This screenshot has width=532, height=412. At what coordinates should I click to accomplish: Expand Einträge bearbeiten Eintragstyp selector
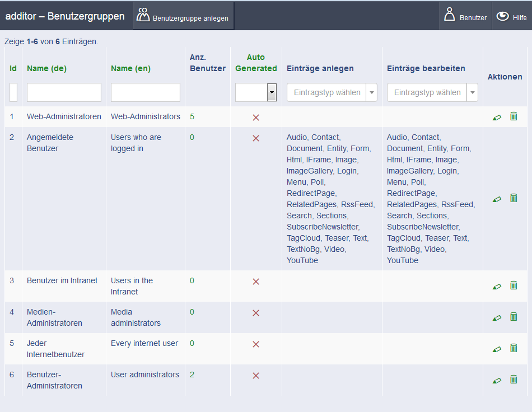pyautogui.click(x=432, y=92)
